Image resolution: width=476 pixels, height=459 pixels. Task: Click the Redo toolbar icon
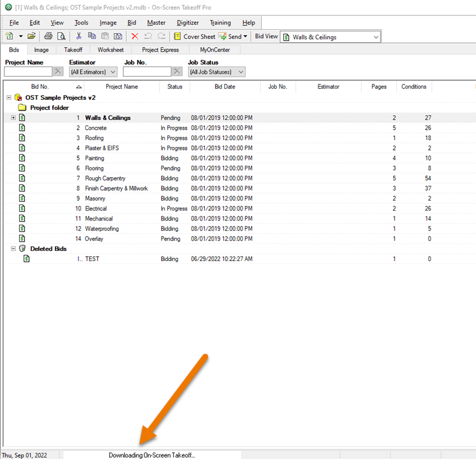click(x=161, y=36)
